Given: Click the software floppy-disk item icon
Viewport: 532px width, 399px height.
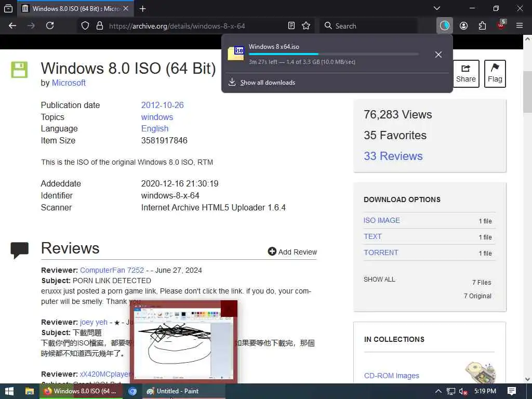Looking at the screenshot, I should (x=19, y=70).
